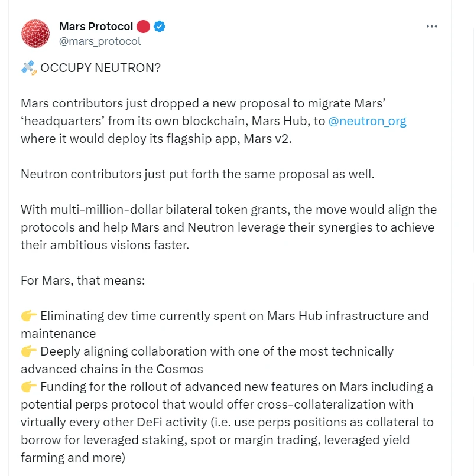This screenshot has height=476, width=474.
Task: Click the 'For Mars, that means:' line
Action: (83, 281)
